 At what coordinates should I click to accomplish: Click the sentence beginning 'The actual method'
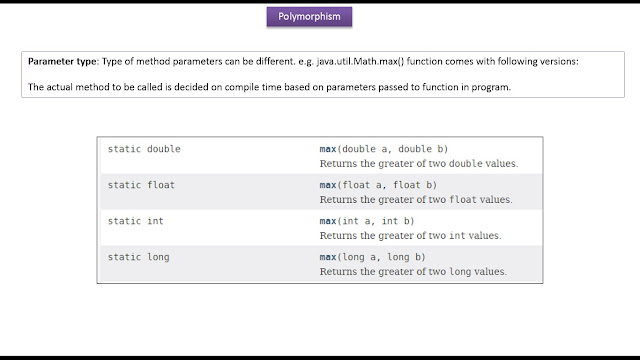pyautogui.click(x=269, y=87)
